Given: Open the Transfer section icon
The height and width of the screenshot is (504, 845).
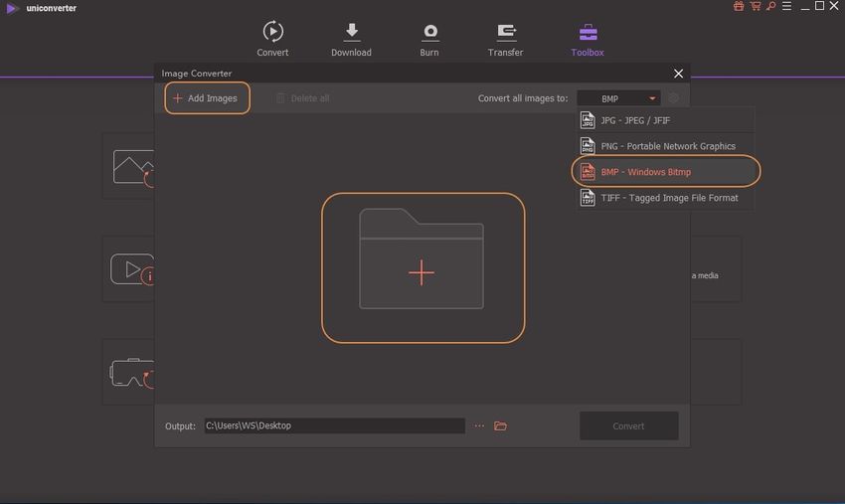Looking at the screenshot, I should pyautogui.click(x=506, y=32).
